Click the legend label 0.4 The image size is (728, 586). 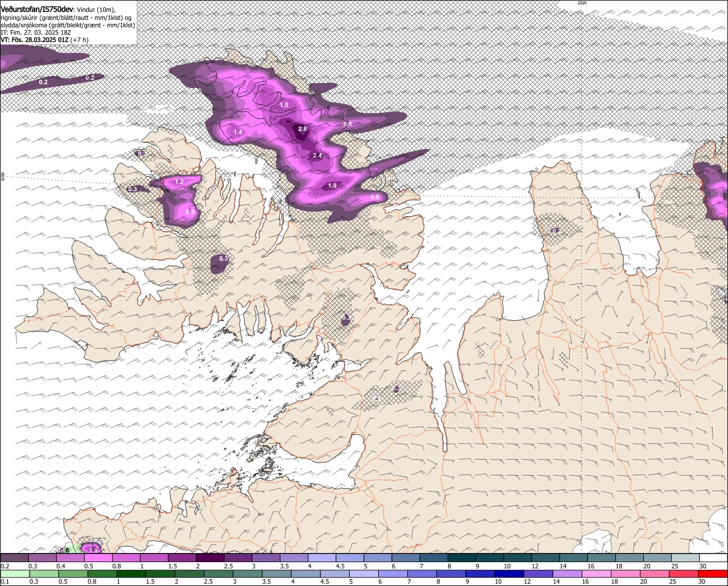coord(60,566)
